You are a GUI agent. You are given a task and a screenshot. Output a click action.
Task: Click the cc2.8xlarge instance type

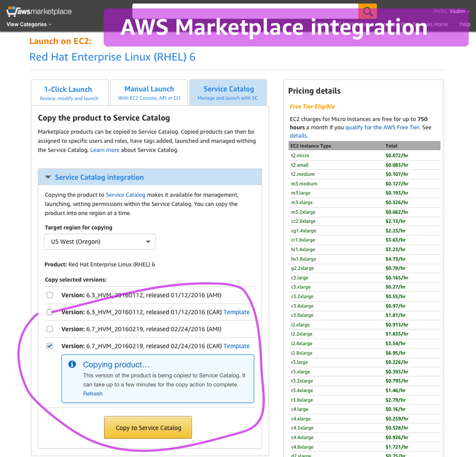(304, 221)
